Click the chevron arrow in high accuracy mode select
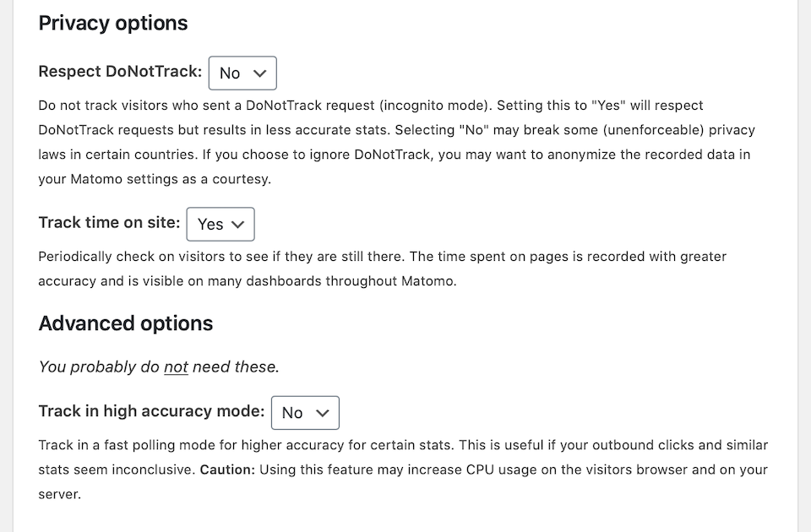The height and width of the screenshot is (532, 811). [322, 413]
